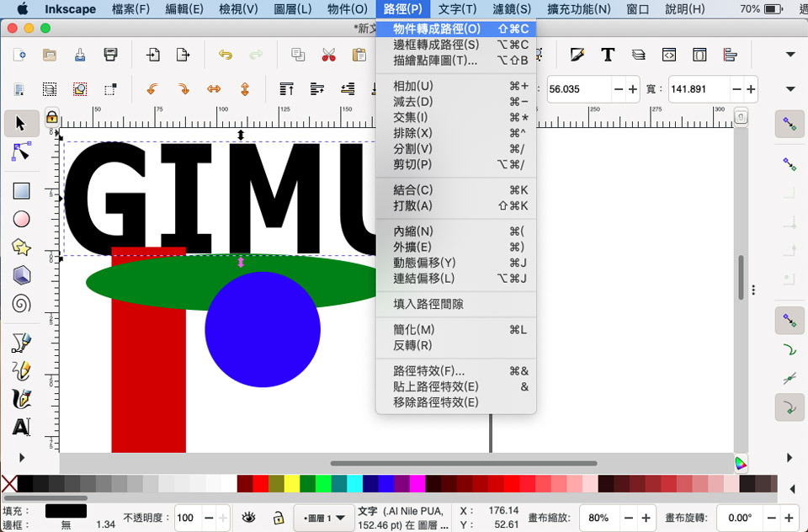Choose 物件轉成路徑(O) from the Path menu
Image resolution: width=808 pixels, height=532 pixels.
point(456,29)
